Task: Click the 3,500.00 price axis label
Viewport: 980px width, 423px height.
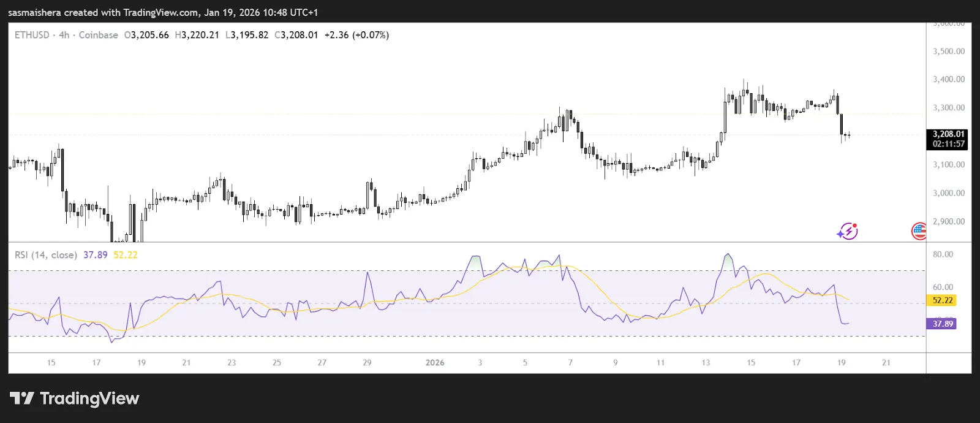Action: (949, 51)
